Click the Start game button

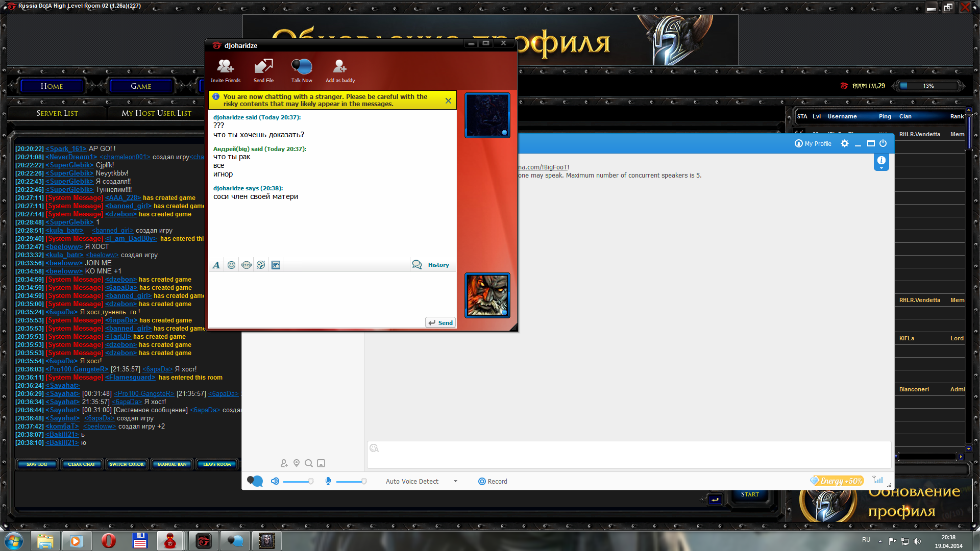pyautogui.click(x=750, y=494)
